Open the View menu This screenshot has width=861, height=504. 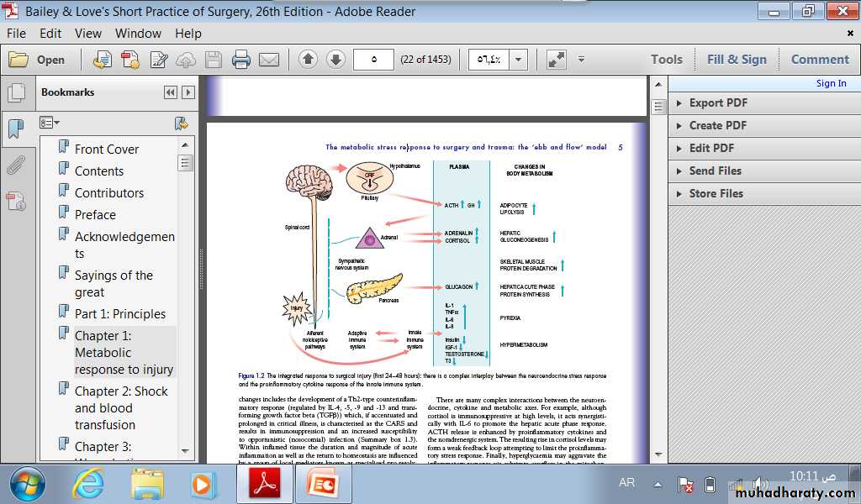(x=87, y=34)
